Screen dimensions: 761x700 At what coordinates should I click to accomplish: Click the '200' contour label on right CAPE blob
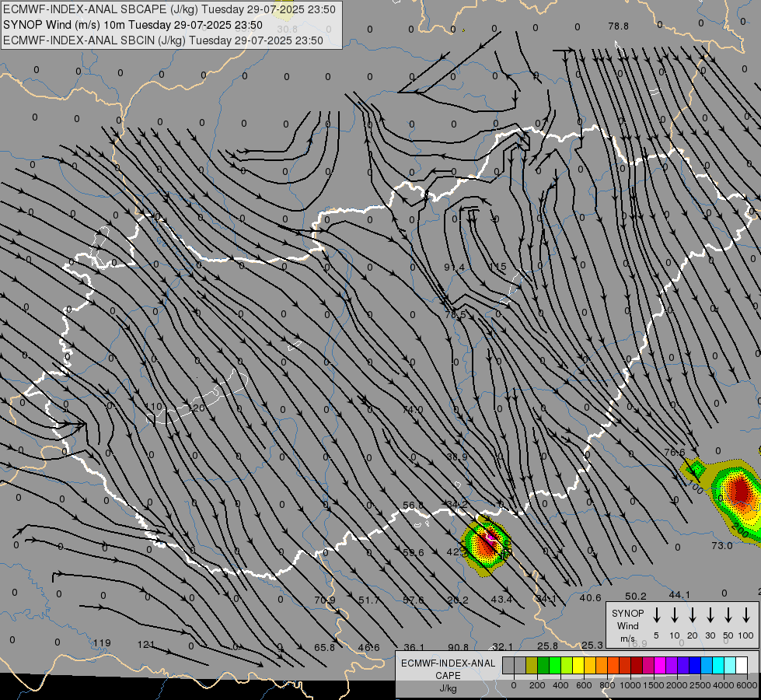[x=741, y=530]
